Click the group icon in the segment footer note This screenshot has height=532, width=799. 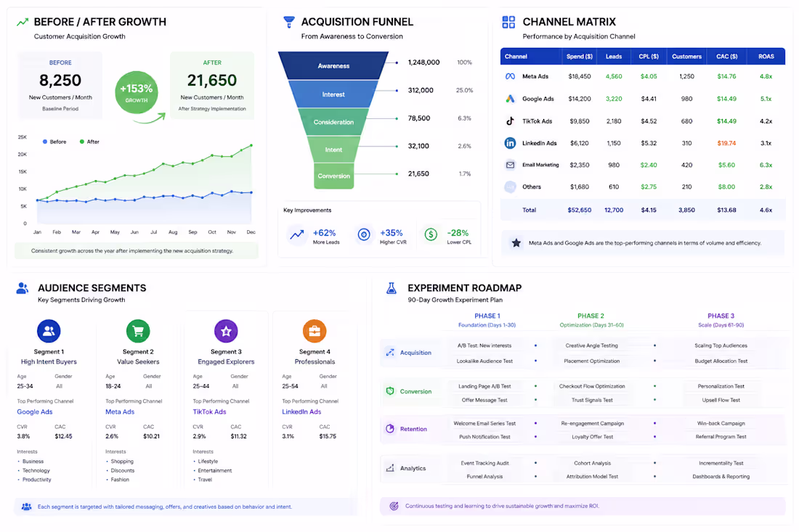tap(26, 507)
